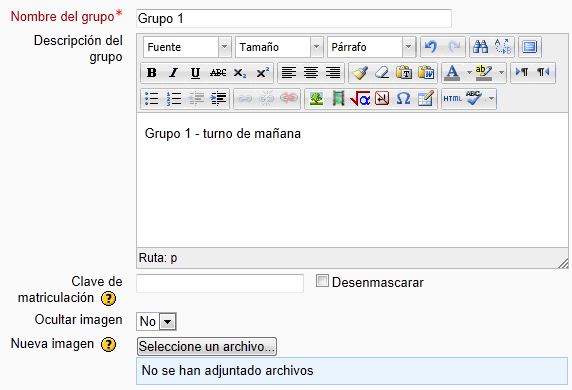Open find with binoculars icon

[x=480, y=47]
